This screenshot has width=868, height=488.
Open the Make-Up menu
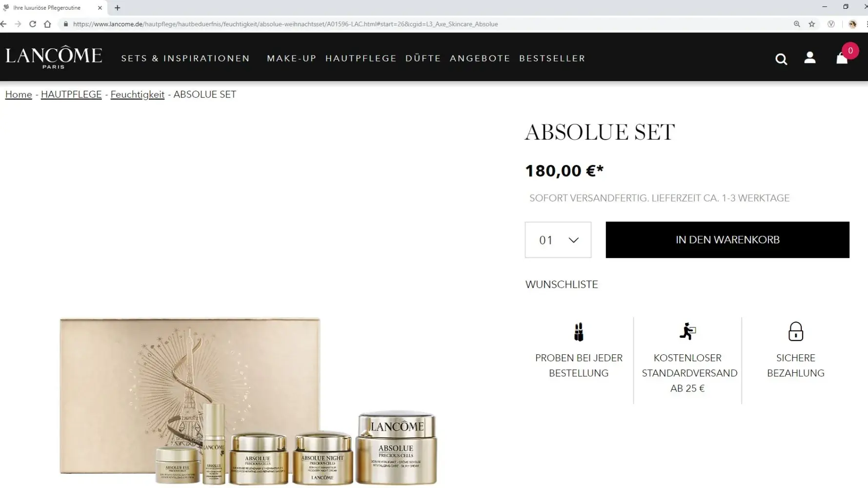click(x=292, y=58)
